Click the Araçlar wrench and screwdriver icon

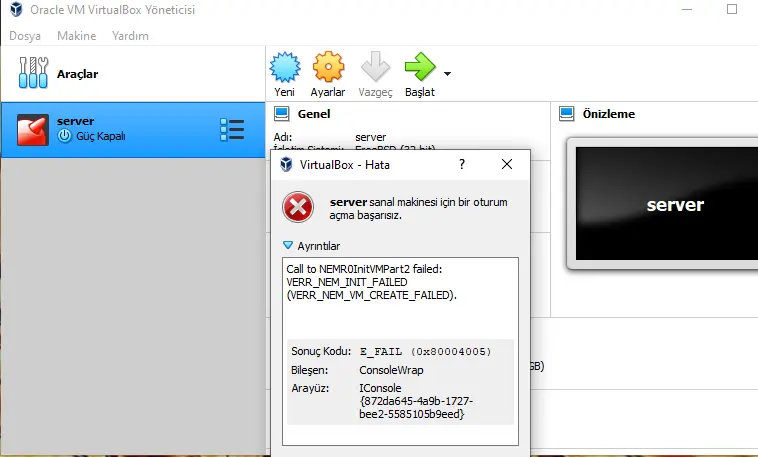pos(33,73)
